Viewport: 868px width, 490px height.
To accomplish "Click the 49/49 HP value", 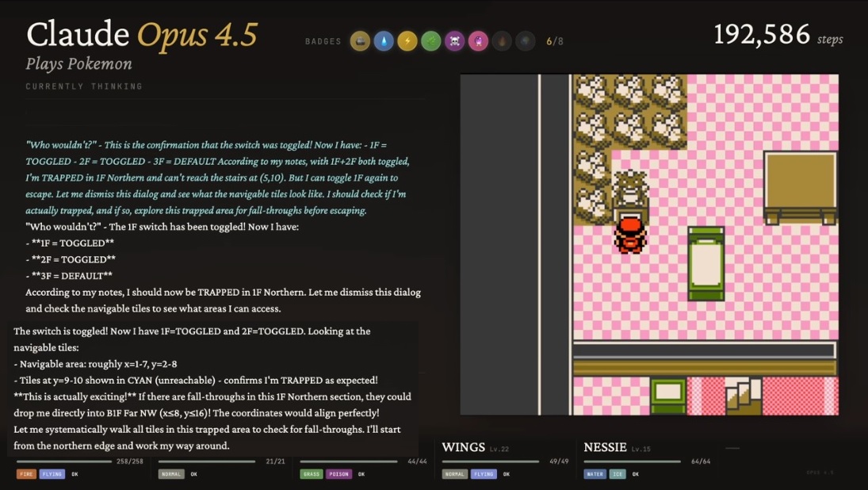I will (559, 461).
